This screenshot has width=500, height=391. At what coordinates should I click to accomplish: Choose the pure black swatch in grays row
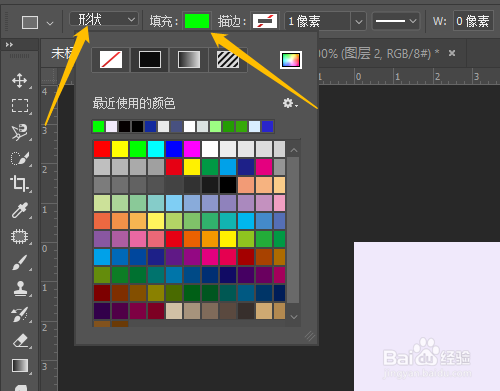pyautogui.click(x=228, y=185)
